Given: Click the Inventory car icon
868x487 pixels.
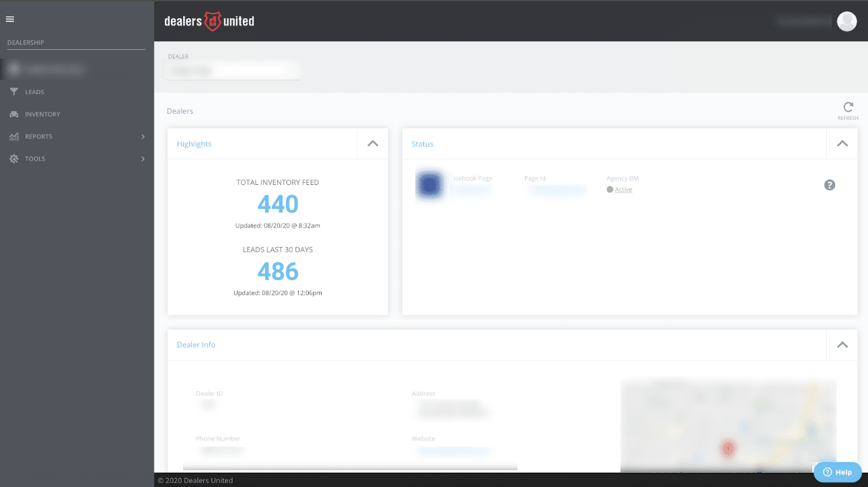Looking at the screenshot, I should (x=14, y=114).
